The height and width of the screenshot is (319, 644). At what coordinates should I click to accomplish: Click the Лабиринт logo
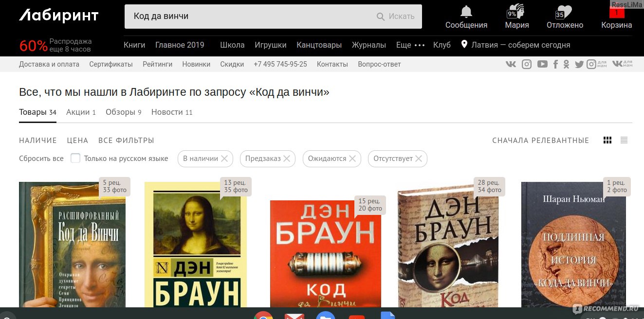click(58, 16)
